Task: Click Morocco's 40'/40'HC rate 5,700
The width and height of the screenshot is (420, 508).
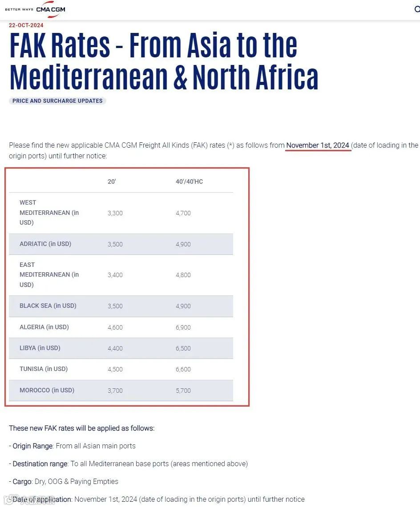Action: 183,391
